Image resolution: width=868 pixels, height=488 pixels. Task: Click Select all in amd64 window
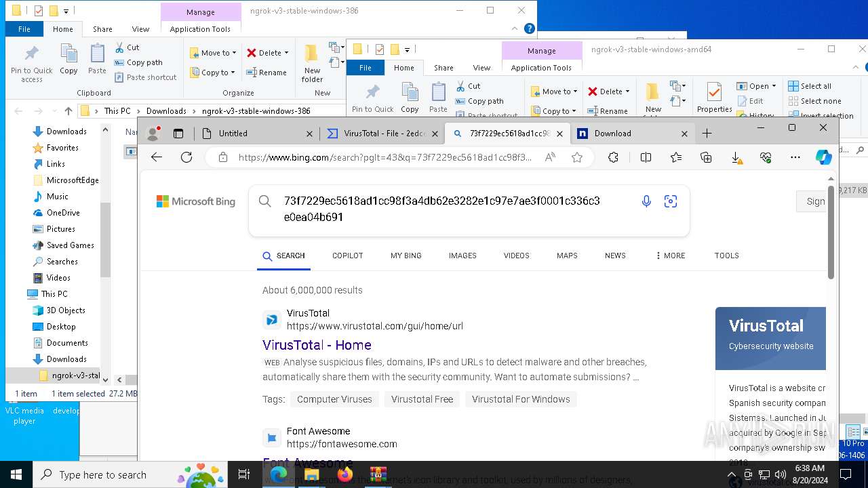pos(810,86)
